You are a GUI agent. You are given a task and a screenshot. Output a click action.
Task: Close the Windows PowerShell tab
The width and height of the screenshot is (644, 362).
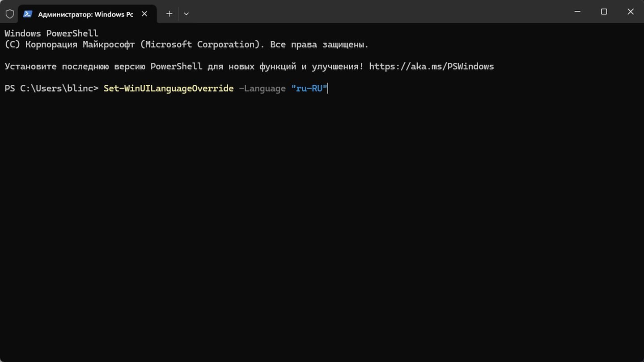[x=144, y=14]
